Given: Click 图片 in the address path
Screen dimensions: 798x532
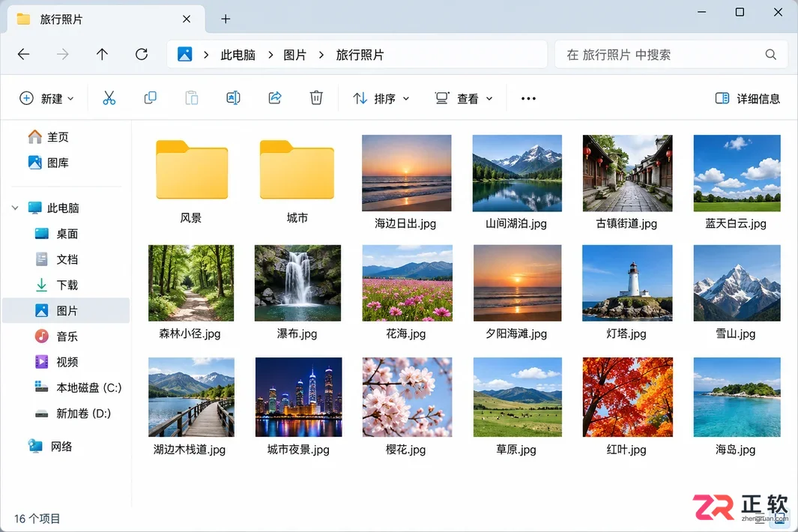Looking at the screenshot, I should 295,55.
